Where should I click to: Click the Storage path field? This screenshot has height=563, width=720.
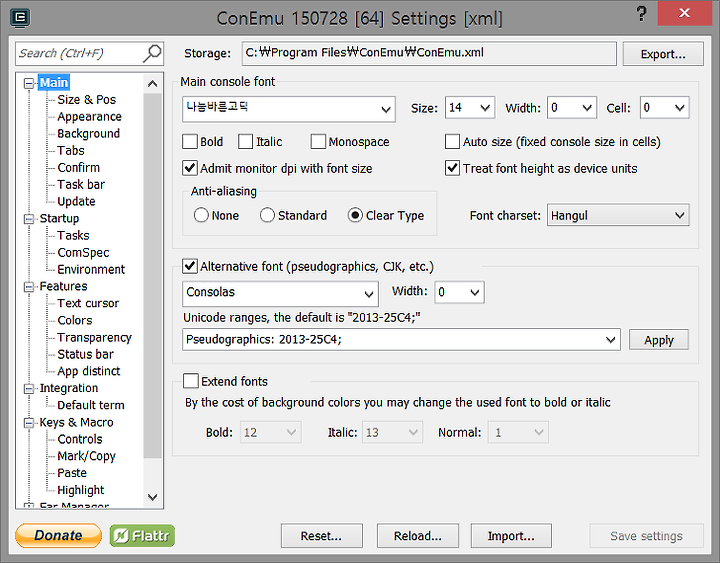click(429, 53)
